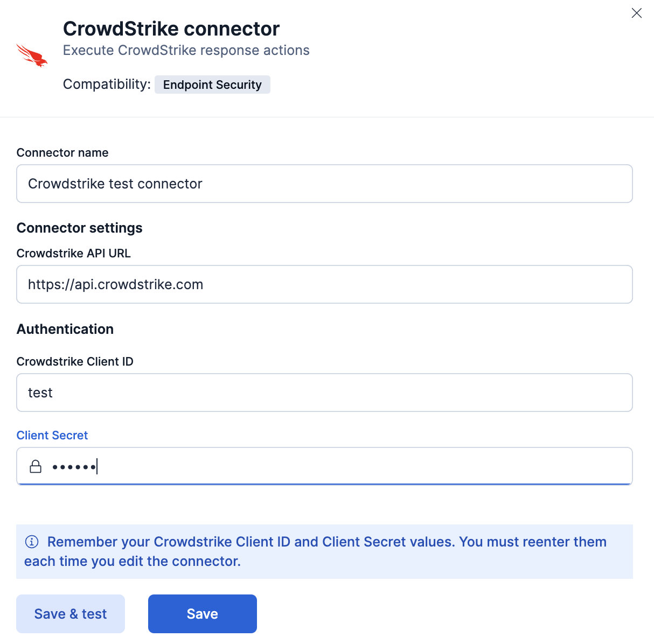Click the Save button
The width and height of the screenshot is (654, 644).
(x=202, y=613)
